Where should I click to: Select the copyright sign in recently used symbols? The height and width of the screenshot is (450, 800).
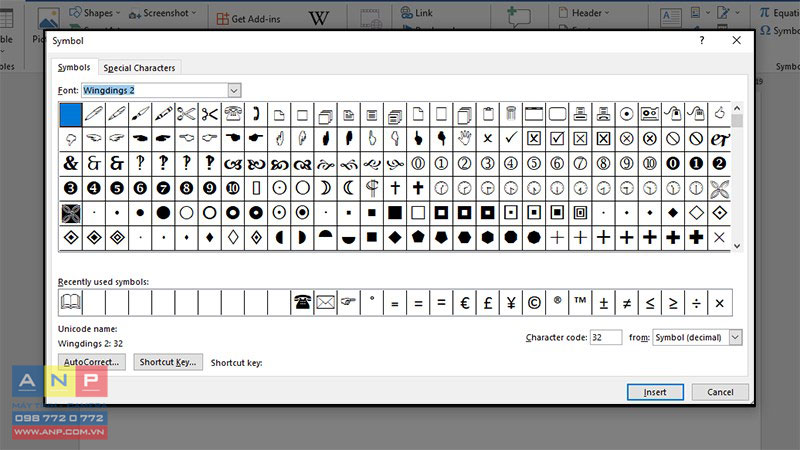(534, 303)
